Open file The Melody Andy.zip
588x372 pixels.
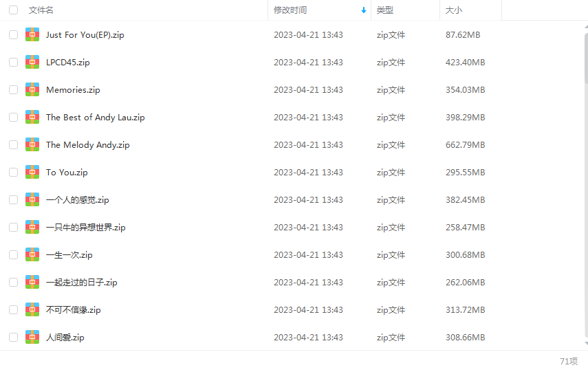pyautogui.click(x=88, y=145)
